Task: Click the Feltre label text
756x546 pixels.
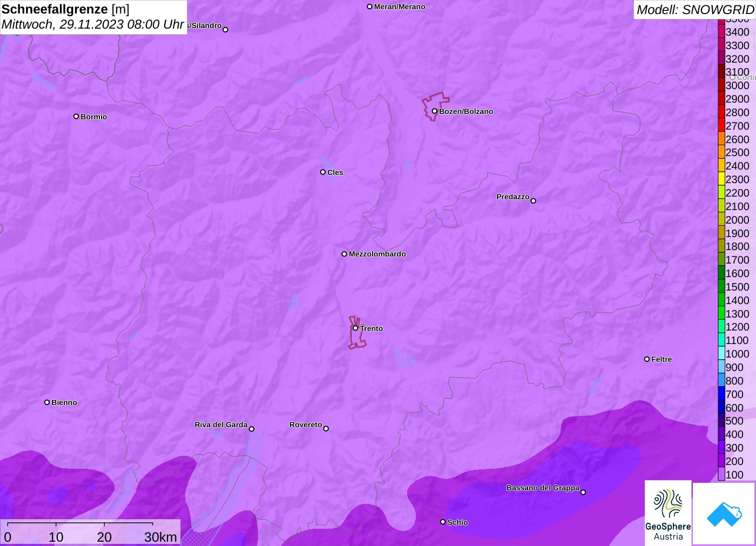Action: coord(661,359)
